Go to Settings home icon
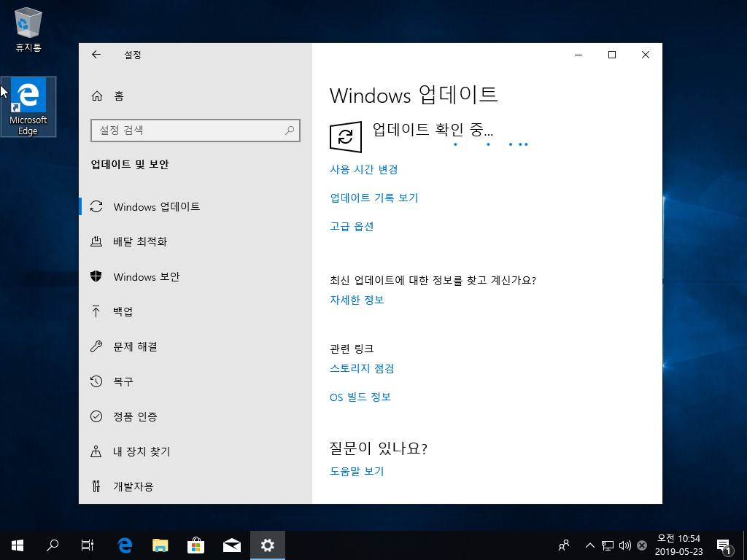This screenshot has height=560, width=747. pyautogui.click(x=97, y=96)
